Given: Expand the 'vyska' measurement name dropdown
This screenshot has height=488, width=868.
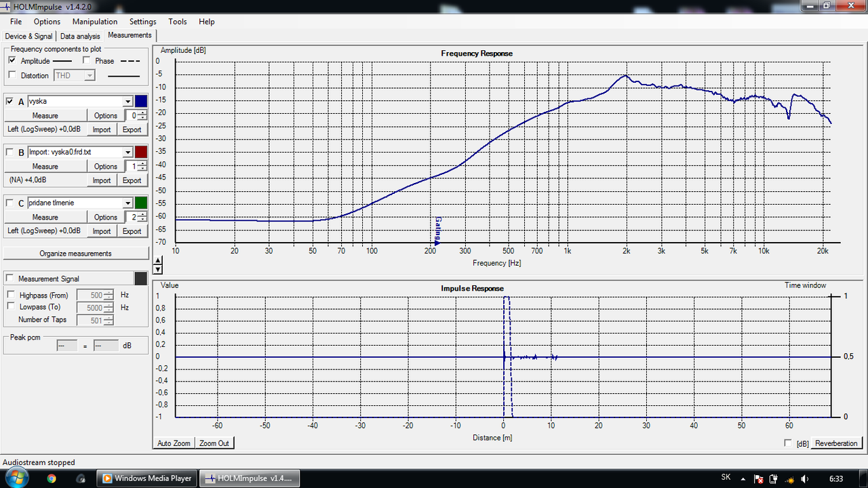Looking at the screenshot, I should pyautogui.click(x=127, y=101).
